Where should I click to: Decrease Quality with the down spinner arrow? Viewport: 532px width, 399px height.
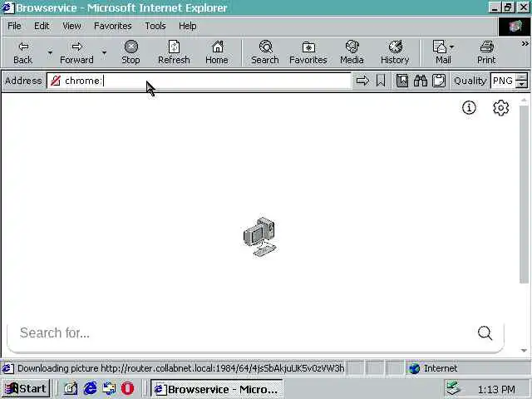tap(521, 85)
